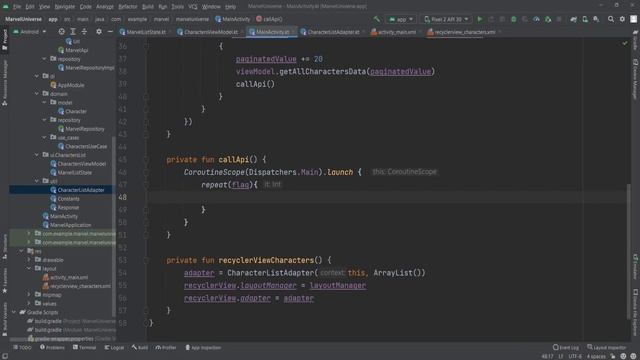Viewport: 640px width, 360px height.
Task: Switch to MarvelListState.kt editor tab
Action: click(145, 32)
